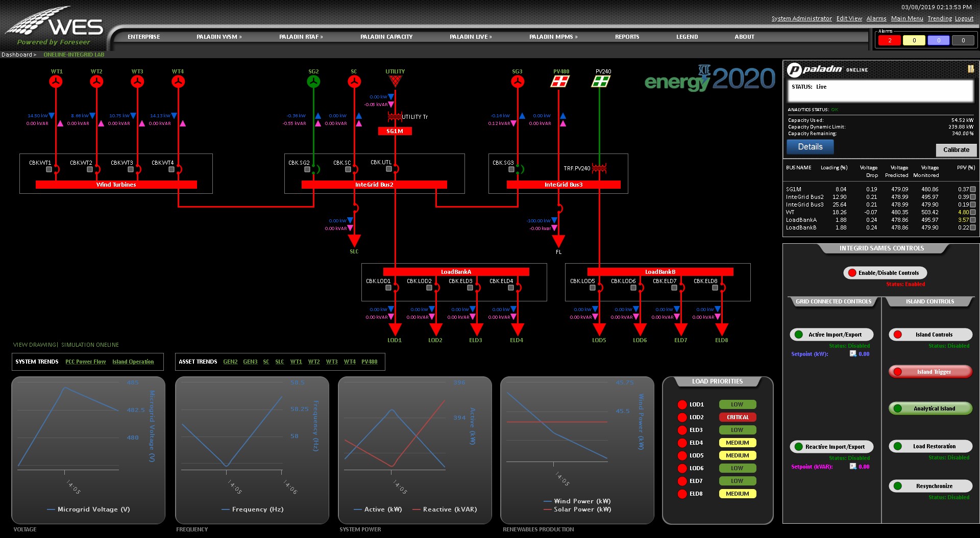The width and height of the screenshot is (980, 538).
Task: Click the LOD5 load arrow
Action: (599, 329)
